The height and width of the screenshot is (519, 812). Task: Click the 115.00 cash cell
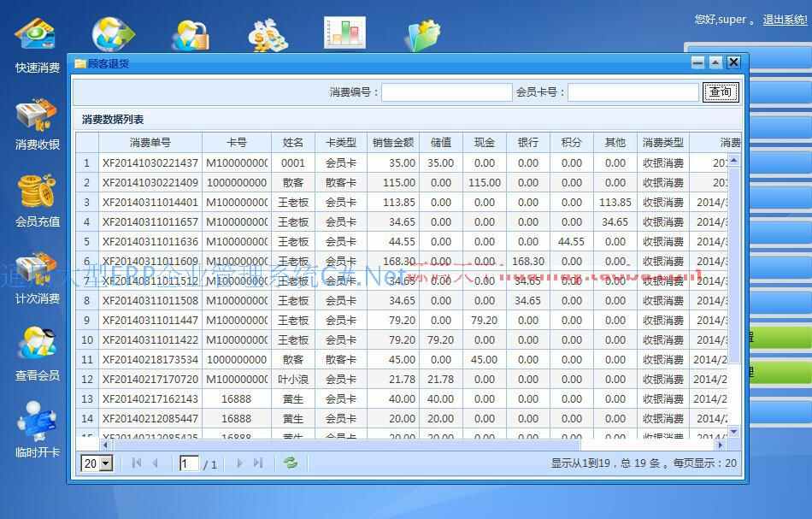(x=484, y=183)
